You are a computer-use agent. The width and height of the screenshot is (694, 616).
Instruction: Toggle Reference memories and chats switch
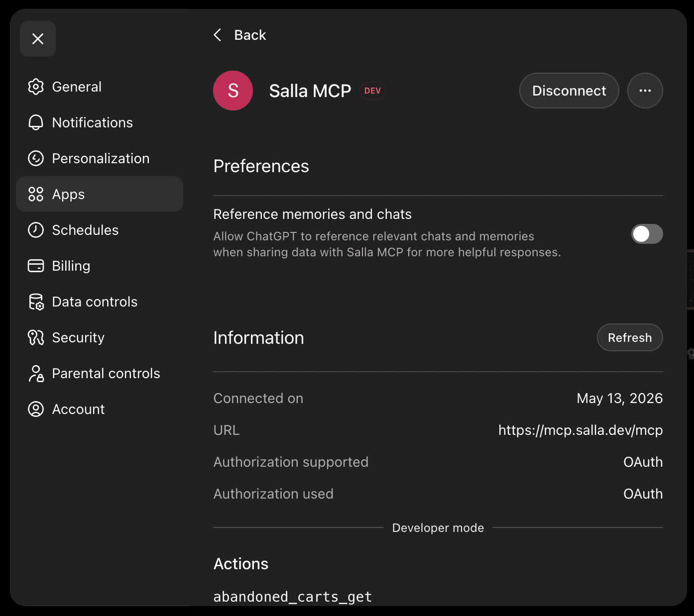(647, 234)
